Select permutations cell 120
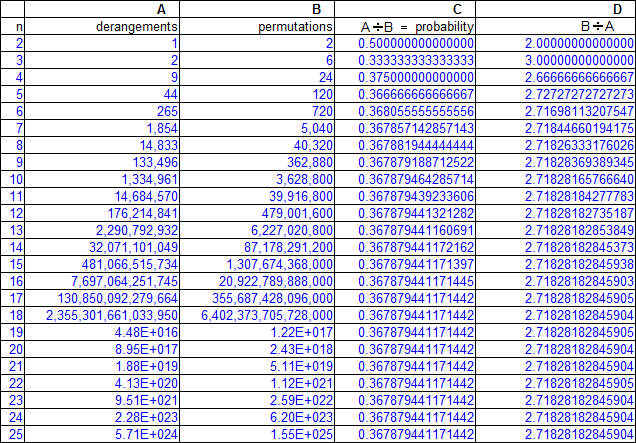 (257, 94)
